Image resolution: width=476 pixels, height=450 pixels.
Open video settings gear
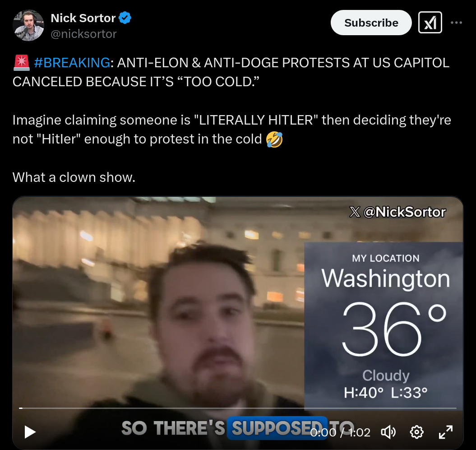coord(416,432)
